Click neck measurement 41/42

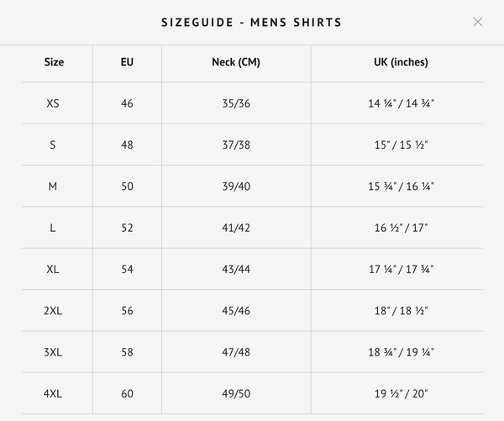tap(236, 228)
